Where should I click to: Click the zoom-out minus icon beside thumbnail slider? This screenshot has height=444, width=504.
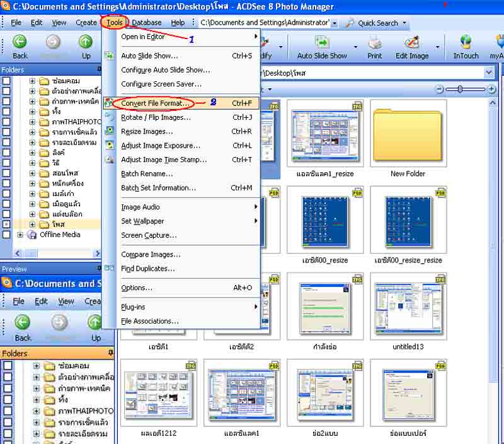coord(439,89)
